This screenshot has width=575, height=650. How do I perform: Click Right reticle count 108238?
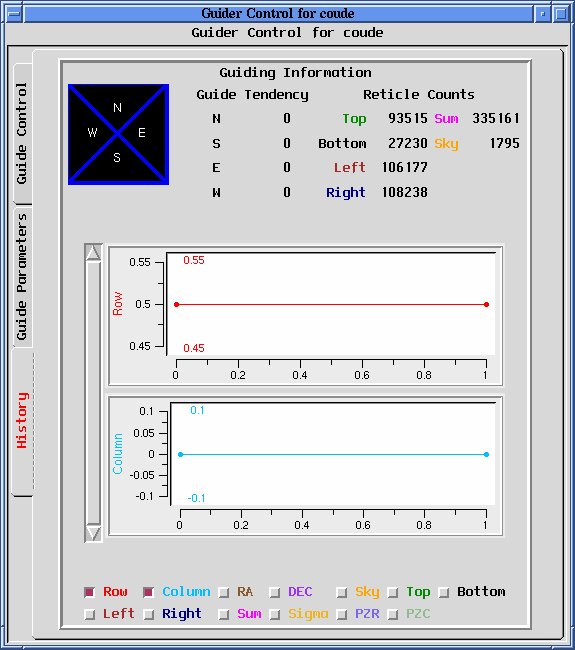tap(404, 192)
